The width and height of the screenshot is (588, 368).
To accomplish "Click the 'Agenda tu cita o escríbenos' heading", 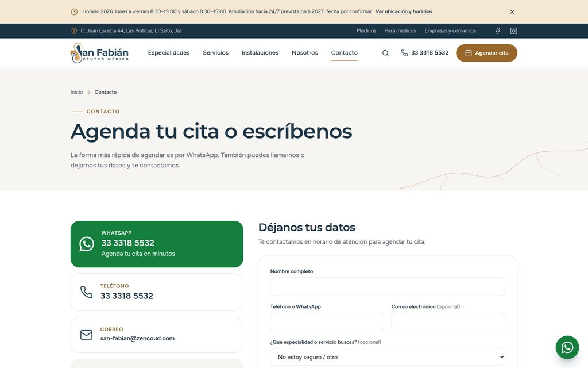I will click(x=211, y=132).
